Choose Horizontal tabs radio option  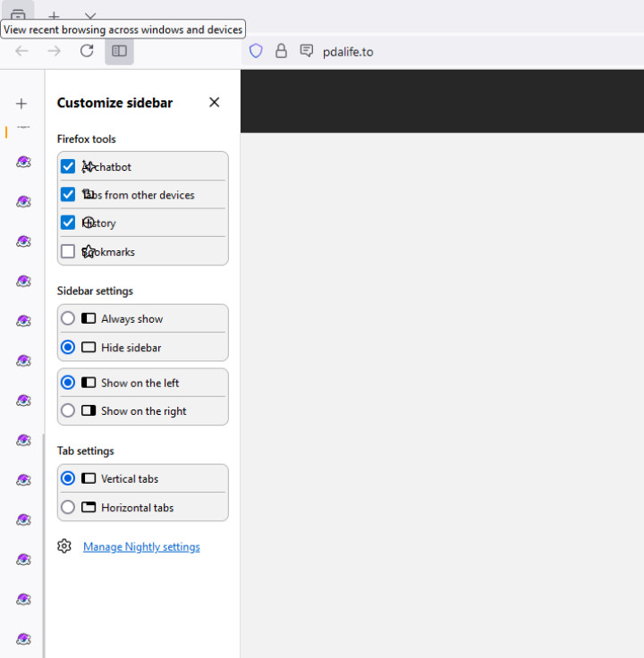(x=68, y=507)
